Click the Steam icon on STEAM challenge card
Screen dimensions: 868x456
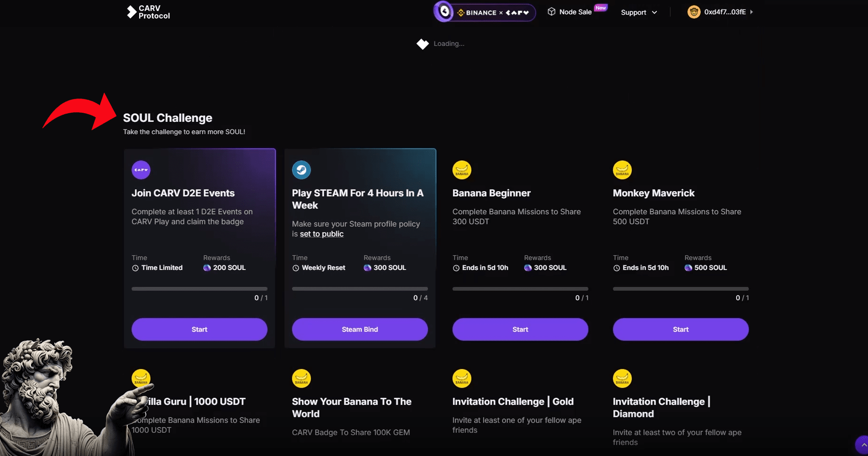[301, 170]
